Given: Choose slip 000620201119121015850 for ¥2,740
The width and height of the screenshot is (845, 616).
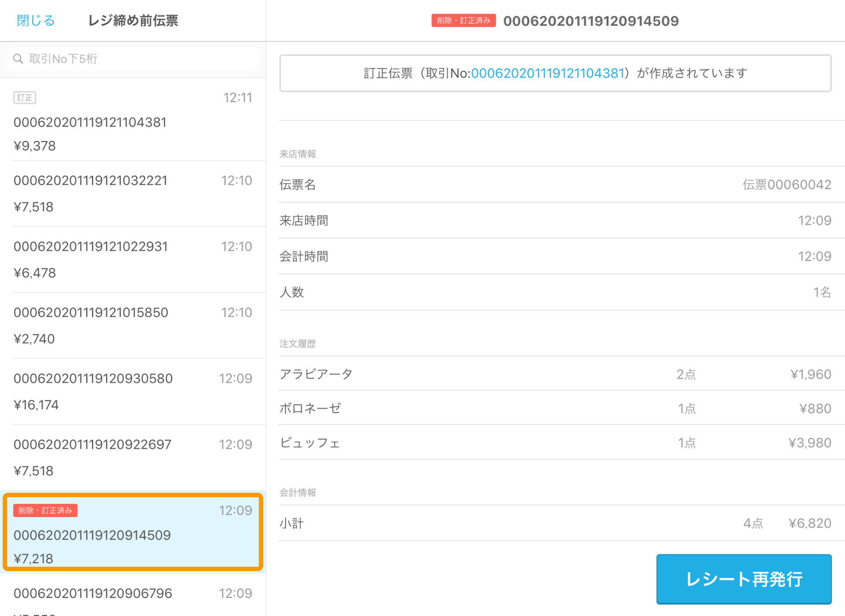Looking at the screenshot, I should [132, 326].
